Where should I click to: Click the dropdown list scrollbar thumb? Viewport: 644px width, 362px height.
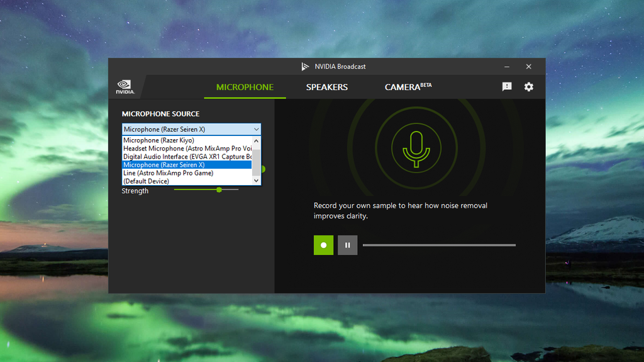(257, 163)
